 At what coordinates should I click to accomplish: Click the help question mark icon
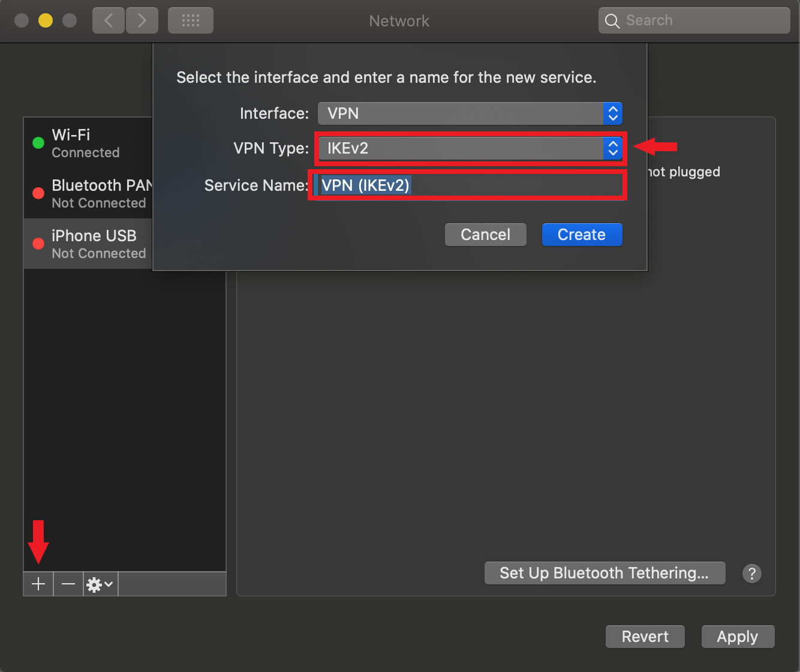click(x=752, y=574)
